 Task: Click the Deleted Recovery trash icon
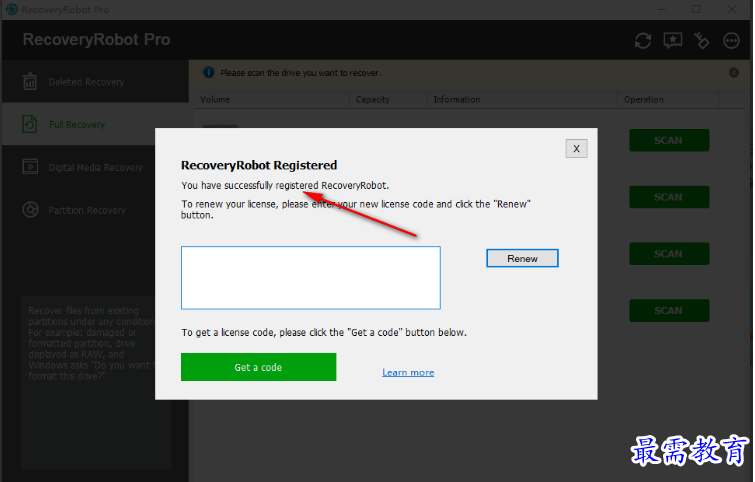(30, 81)
